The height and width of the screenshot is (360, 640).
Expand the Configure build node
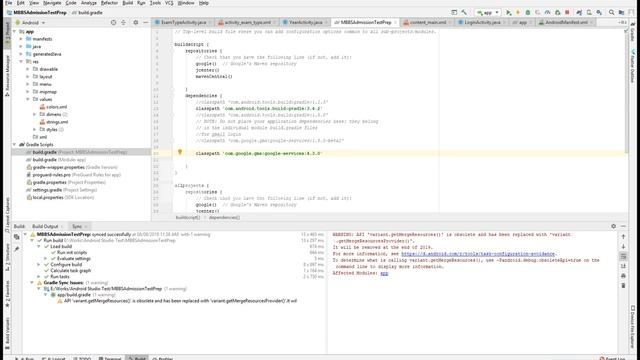click(x=39, y=264)
